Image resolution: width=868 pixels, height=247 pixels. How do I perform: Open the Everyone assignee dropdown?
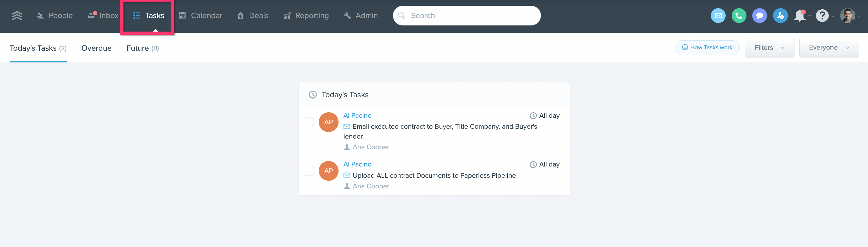(828, 47)
